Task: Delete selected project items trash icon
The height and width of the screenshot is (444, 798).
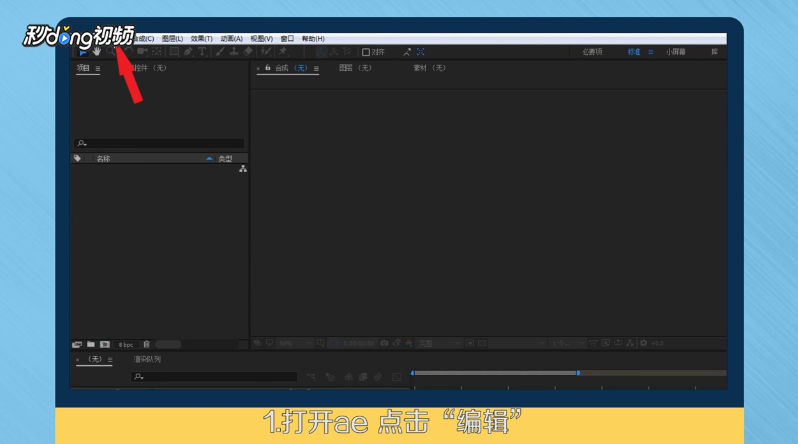Action: [147, 345]
